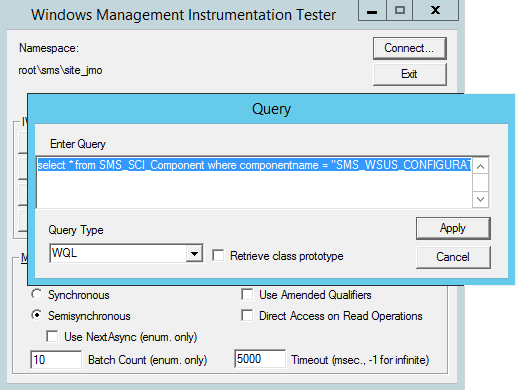Click the Namespace: label
The image size is (516, 390).
49,48
